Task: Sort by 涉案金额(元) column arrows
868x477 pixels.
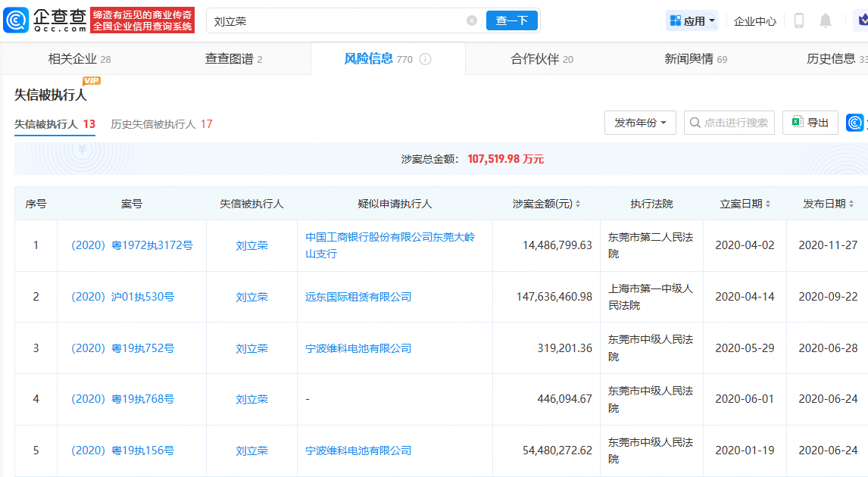Action: (x=578, y=204)
